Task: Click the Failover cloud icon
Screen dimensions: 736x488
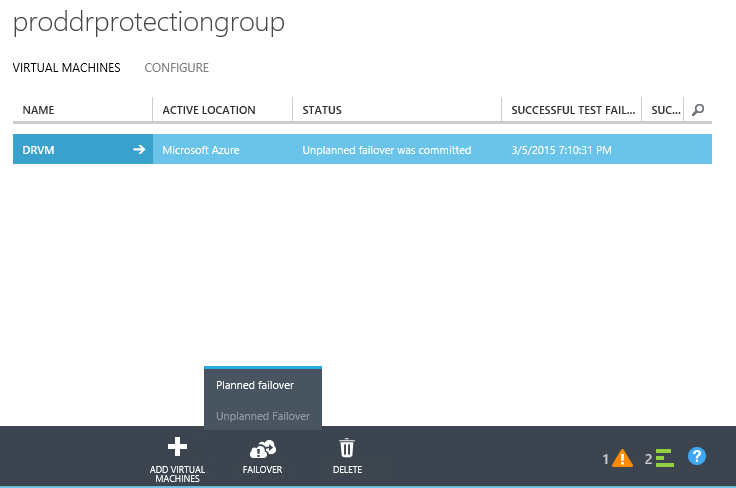Action: [x=262, y=448]
